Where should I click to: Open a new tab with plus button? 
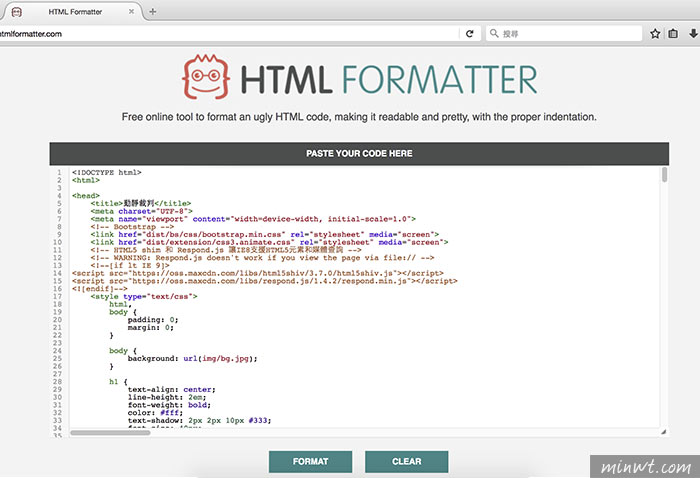[x=153, y=12]
